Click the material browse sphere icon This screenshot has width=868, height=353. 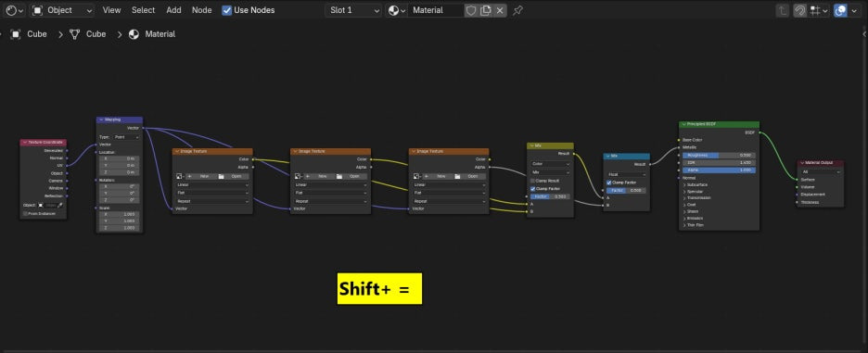tap(396, 10)
